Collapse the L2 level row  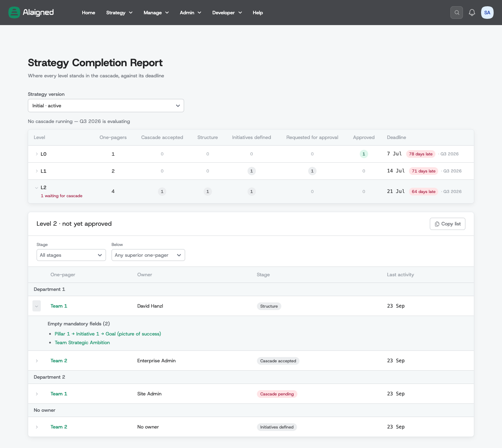click(x=37, y=188)
